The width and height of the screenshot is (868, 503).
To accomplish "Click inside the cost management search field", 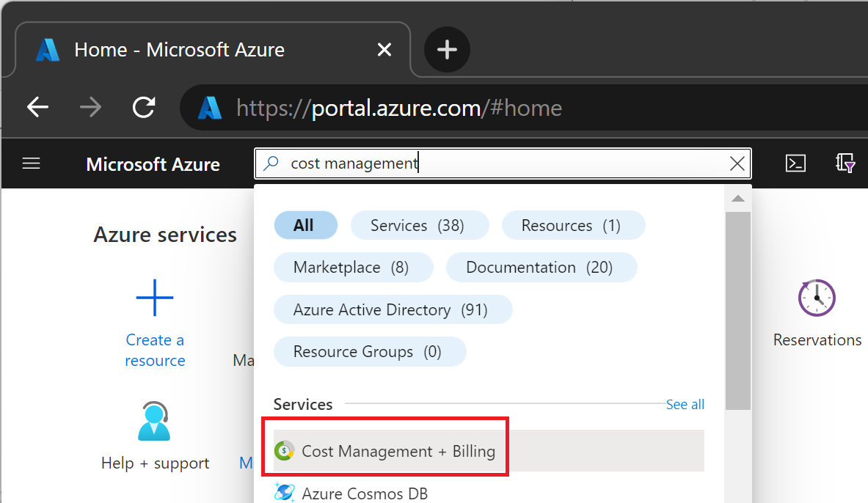I will (x=499, y=164).
